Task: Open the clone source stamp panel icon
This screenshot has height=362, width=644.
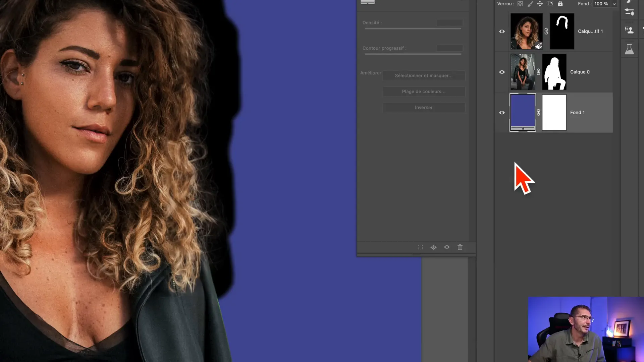Action: click(x=629, y=30)
